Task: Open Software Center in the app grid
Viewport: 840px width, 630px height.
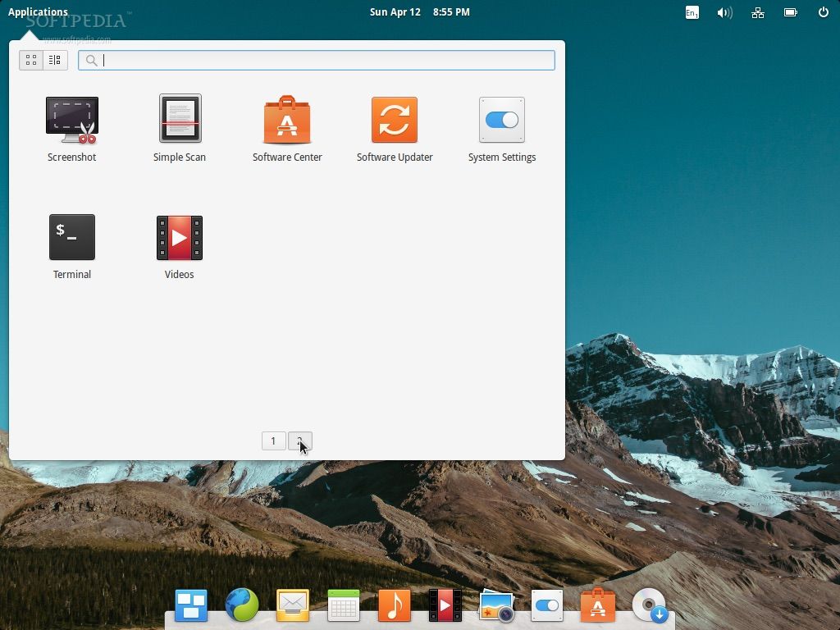Action: [x=287, y=120]
